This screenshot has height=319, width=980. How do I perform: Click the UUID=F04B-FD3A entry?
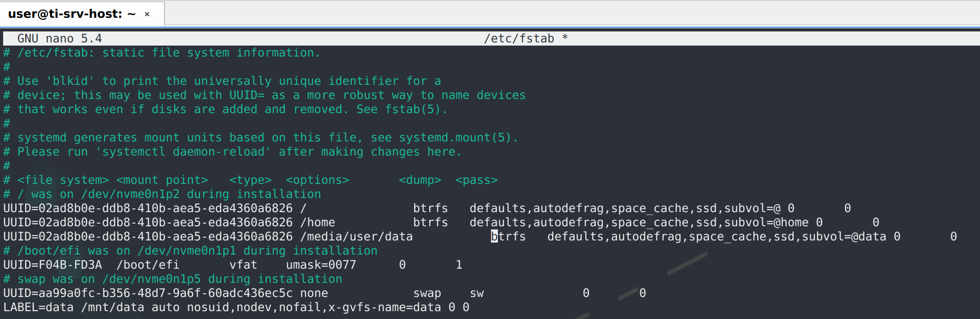coord(52,265)
